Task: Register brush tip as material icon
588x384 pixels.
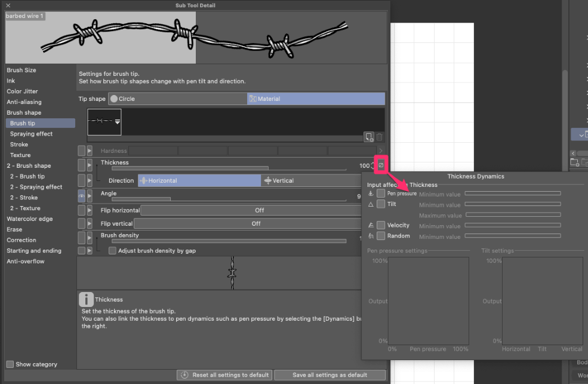Action: (x=369, y=137)
